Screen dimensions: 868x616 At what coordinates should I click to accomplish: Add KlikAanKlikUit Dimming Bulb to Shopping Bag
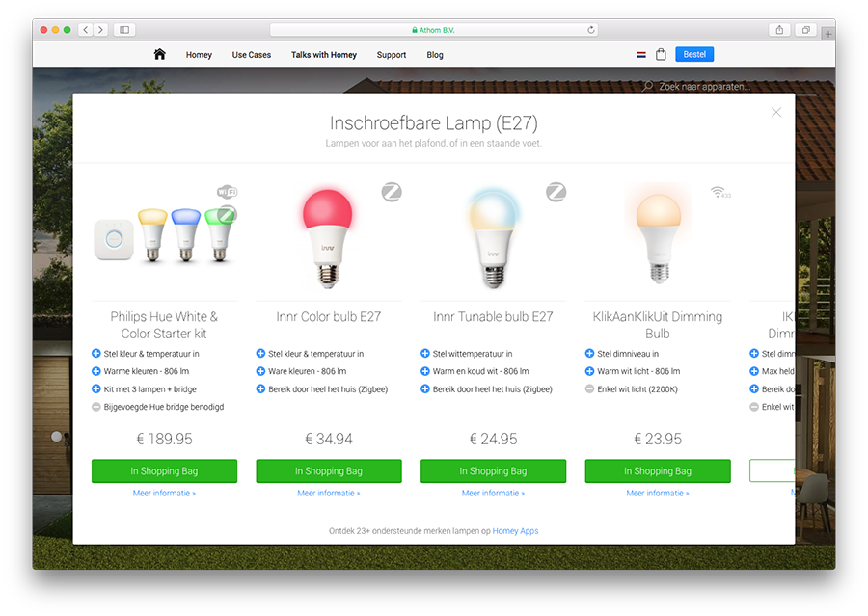point(658,471)
